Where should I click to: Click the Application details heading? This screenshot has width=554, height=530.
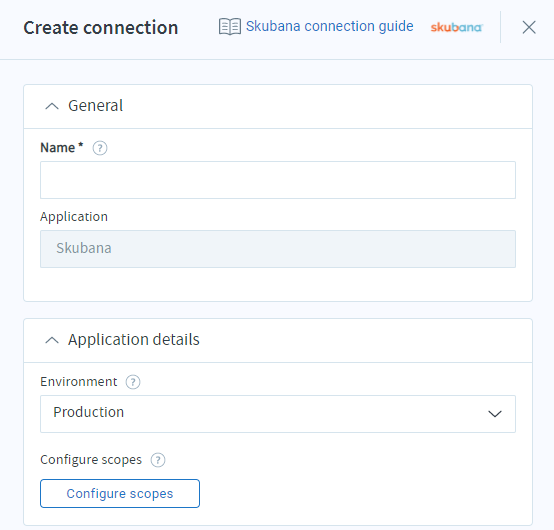(x=134, y=340)
